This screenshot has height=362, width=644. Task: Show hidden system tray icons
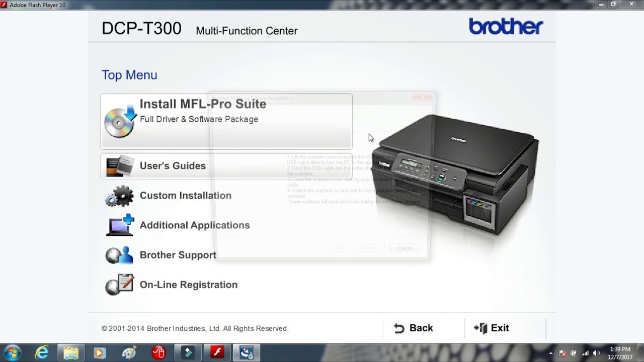tap(550, 353)
